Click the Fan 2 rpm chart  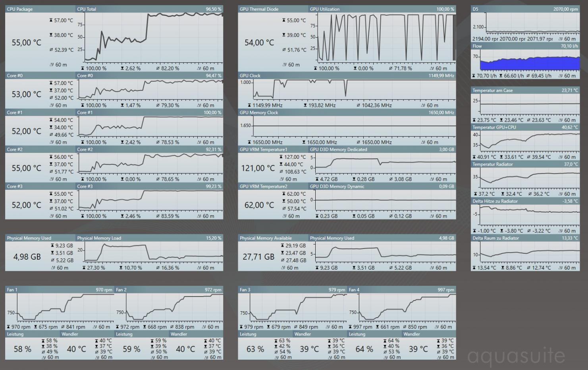[175, 308]
